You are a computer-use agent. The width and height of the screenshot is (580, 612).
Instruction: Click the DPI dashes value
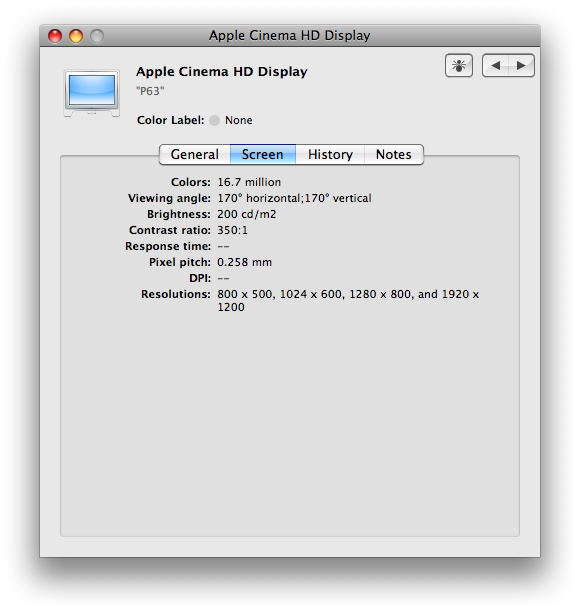pos(223,279)
